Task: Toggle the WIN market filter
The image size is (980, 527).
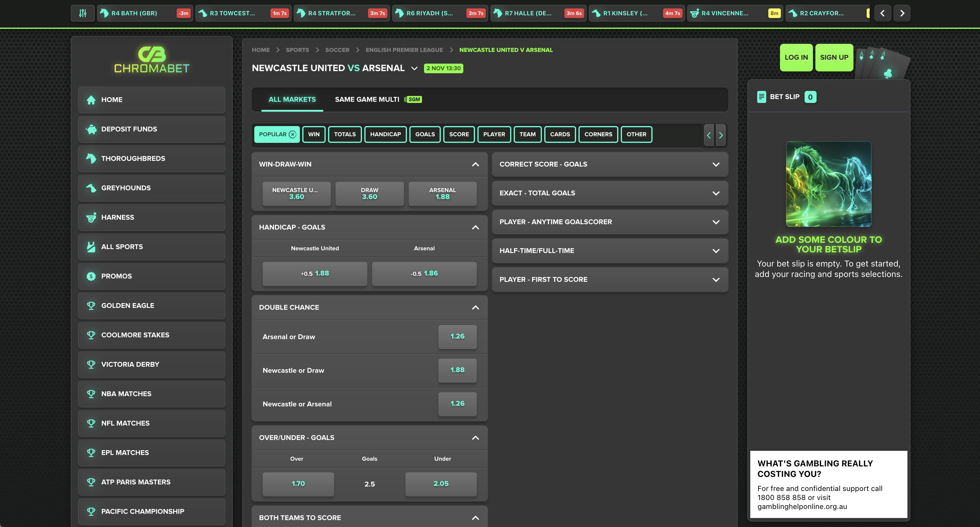Action: [314, 134]
